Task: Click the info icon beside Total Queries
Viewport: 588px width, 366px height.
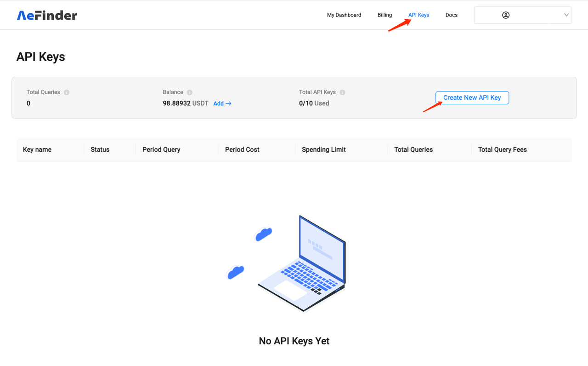Action: point(68,92)
